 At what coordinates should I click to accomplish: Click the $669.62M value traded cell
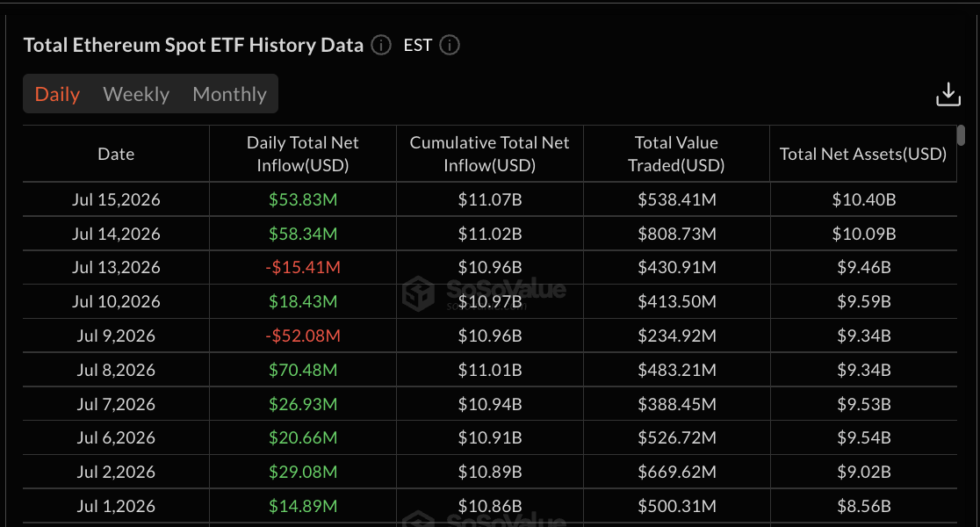pos(677,472)
